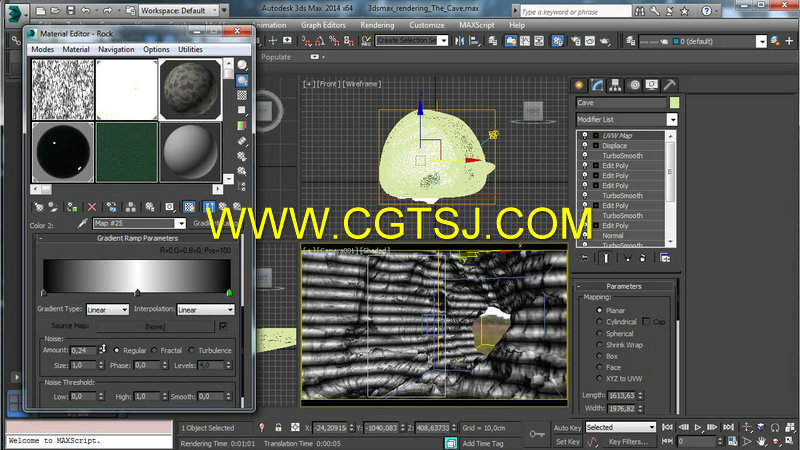Select Turbulence noise option
Screen dimensions: 800x450
191,350
